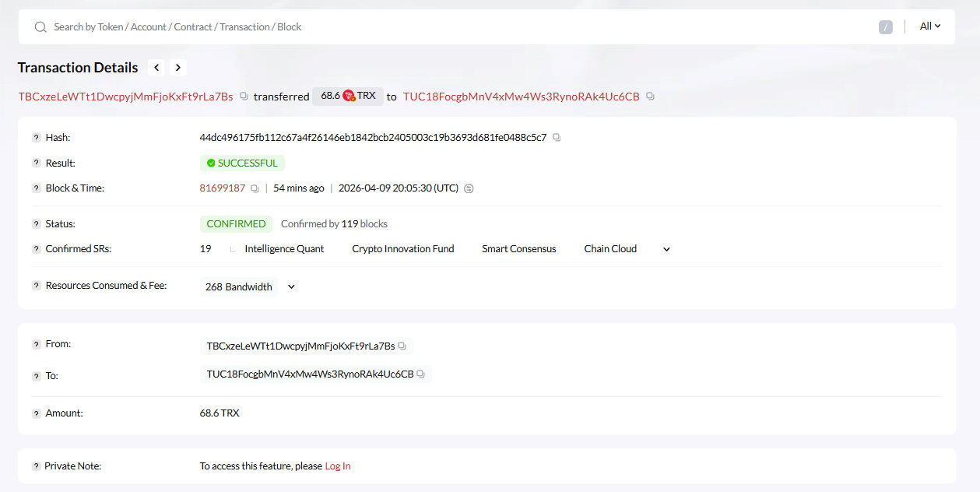Image resolution: width=980 pixels, height=492 pixels.
Task: Copy the From address
Action: tap(402, 346)
